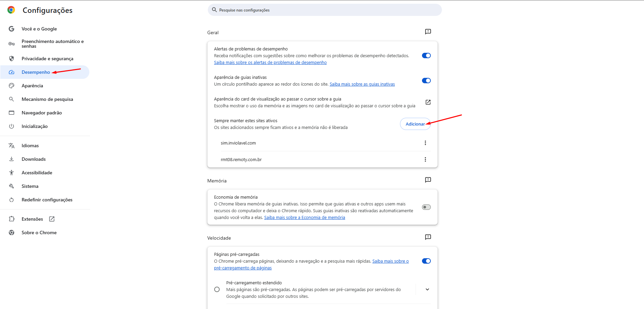
Task: Focus the Pesquise nas configurações search field
Action: click(x=325, y=10)
